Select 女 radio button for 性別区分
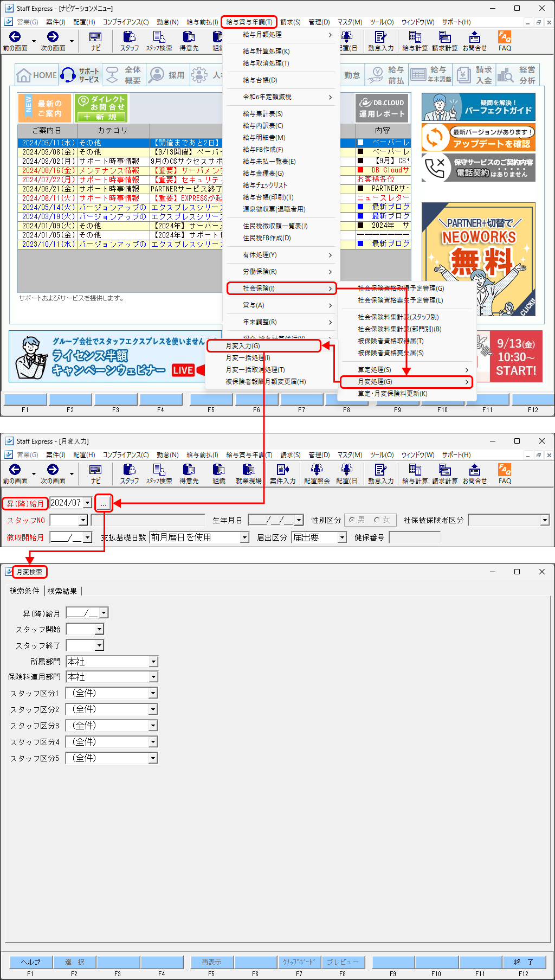The image size is (555, 980). tap(377, 520)
